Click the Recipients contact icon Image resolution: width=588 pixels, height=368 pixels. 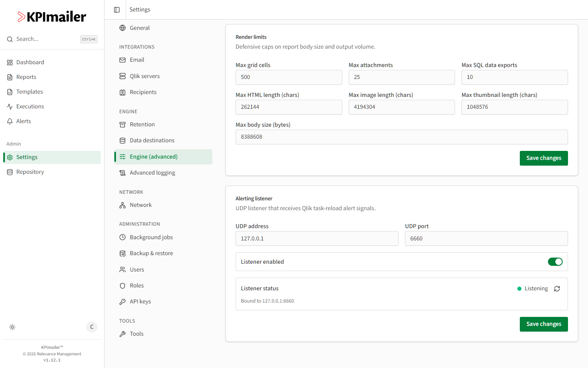point(122,92)
